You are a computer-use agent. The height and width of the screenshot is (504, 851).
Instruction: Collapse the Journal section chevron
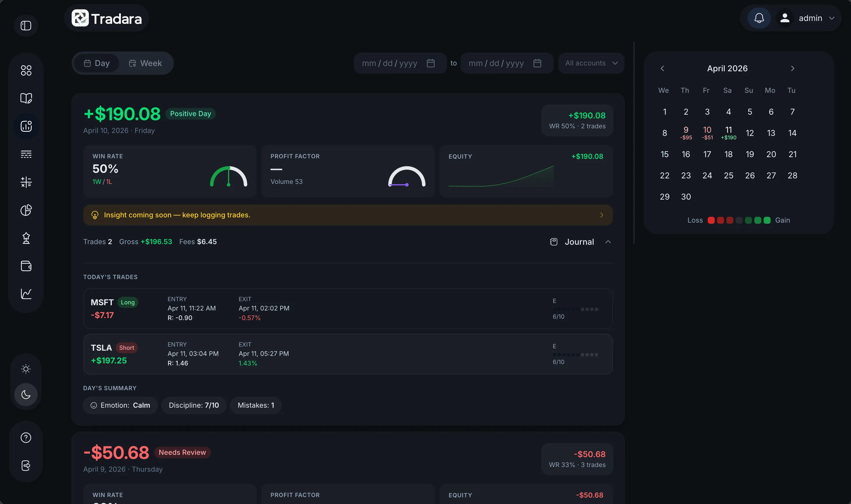[x=608, y=242]
